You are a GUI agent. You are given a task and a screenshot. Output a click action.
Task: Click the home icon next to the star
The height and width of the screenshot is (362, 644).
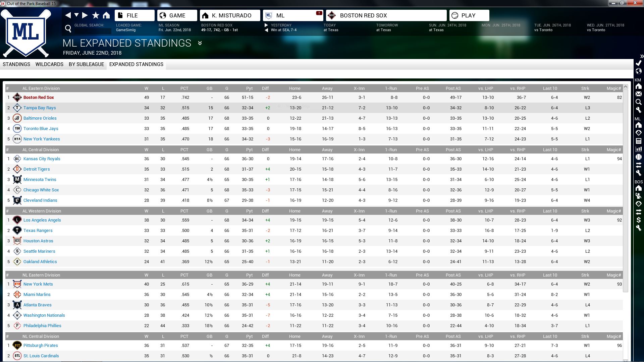click(x=106, y=15)
